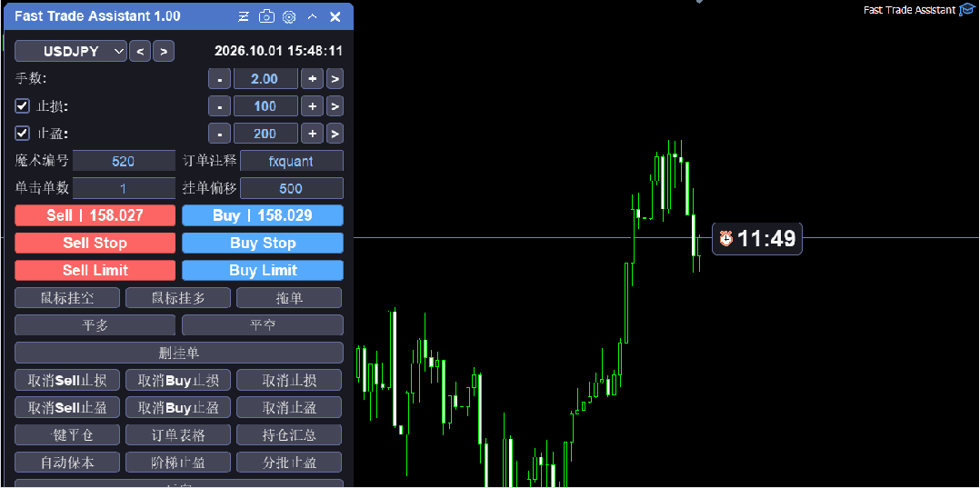Switch to next symbol with > arrow

164,51
